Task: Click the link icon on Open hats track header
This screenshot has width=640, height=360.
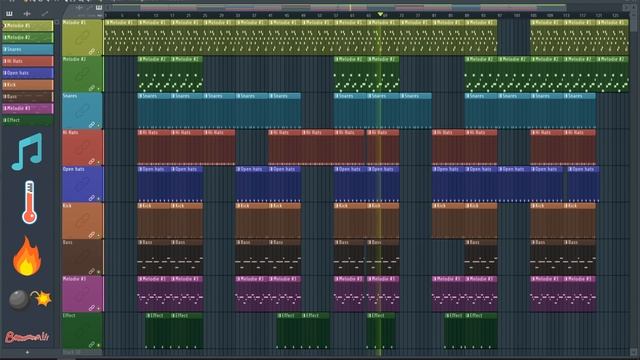Action: [x=92, y=198]
